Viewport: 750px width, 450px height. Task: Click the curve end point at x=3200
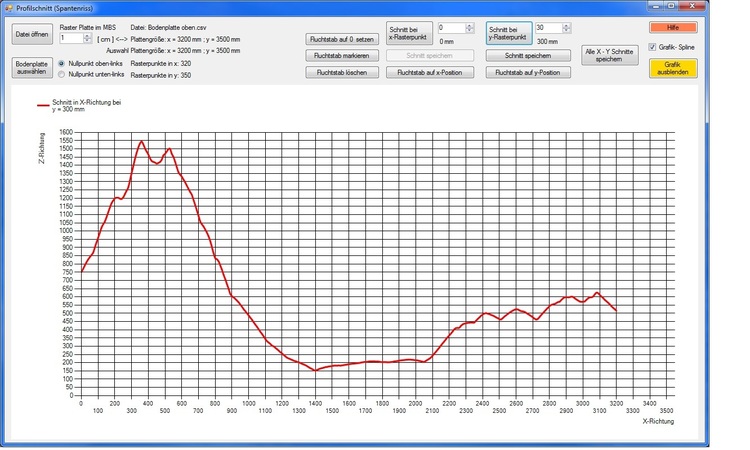[616, 311]
